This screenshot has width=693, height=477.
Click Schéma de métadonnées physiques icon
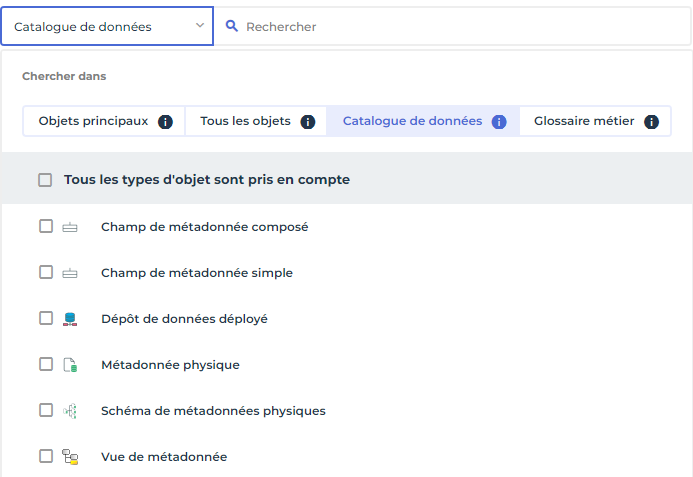tap(70, 411)
